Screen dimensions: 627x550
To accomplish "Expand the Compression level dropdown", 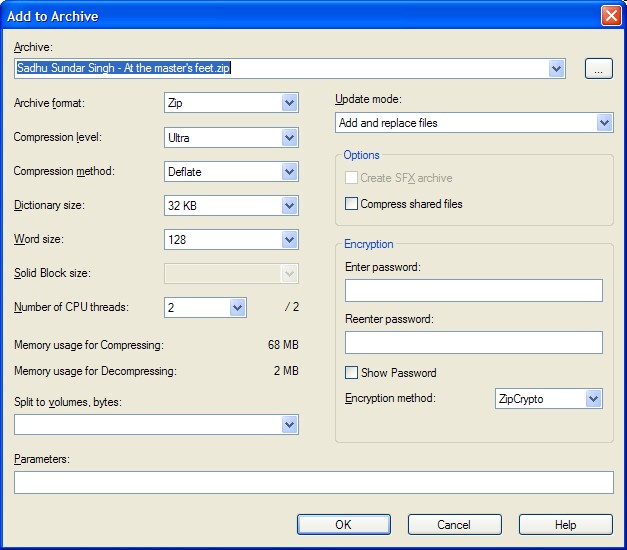I will (x=289, y=137).
